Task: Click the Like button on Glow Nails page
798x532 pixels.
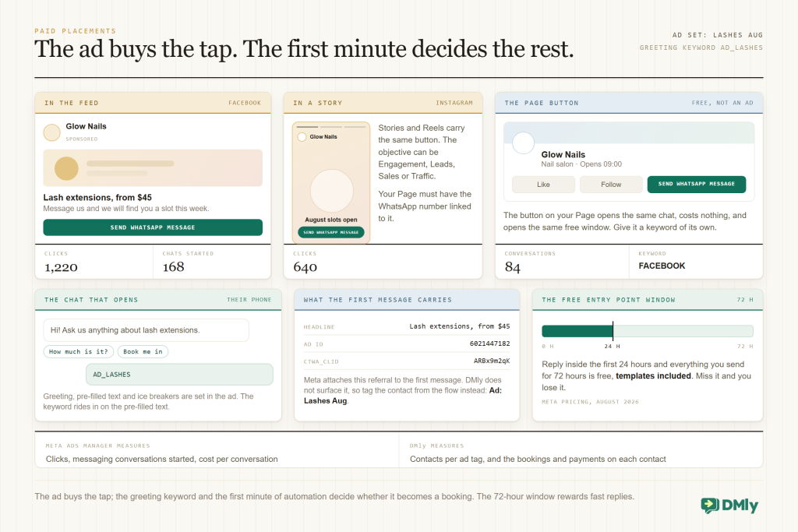Action: point(543,185)
